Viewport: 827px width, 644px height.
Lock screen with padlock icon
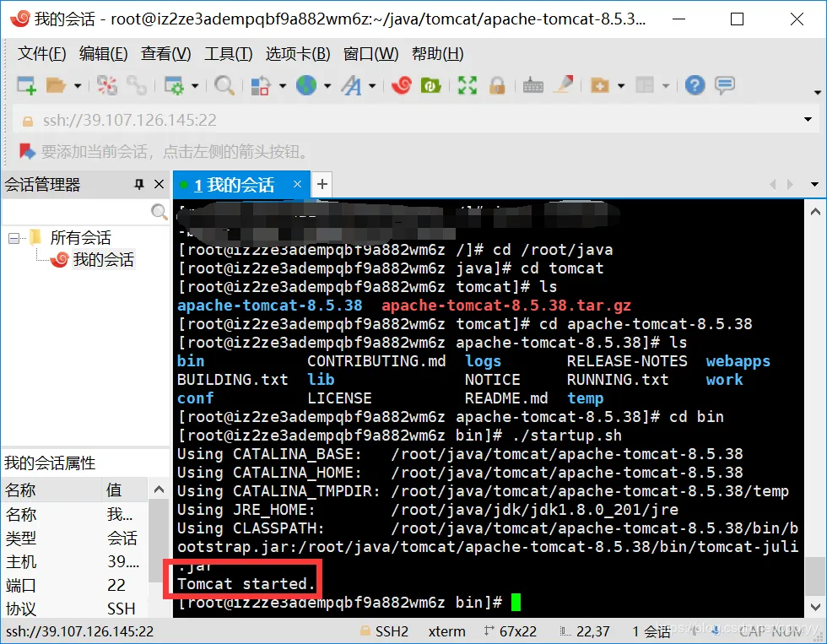click(497, 85)
